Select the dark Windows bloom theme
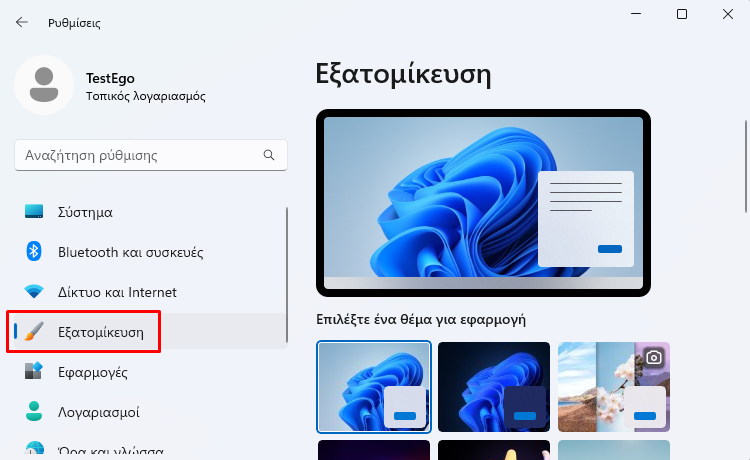750x460 pixels. click(x=494, y=387)
